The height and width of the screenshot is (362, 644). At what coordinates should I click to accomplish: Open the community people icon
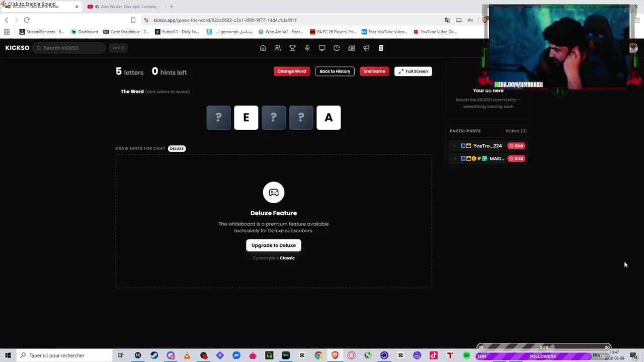coord(278,48)
